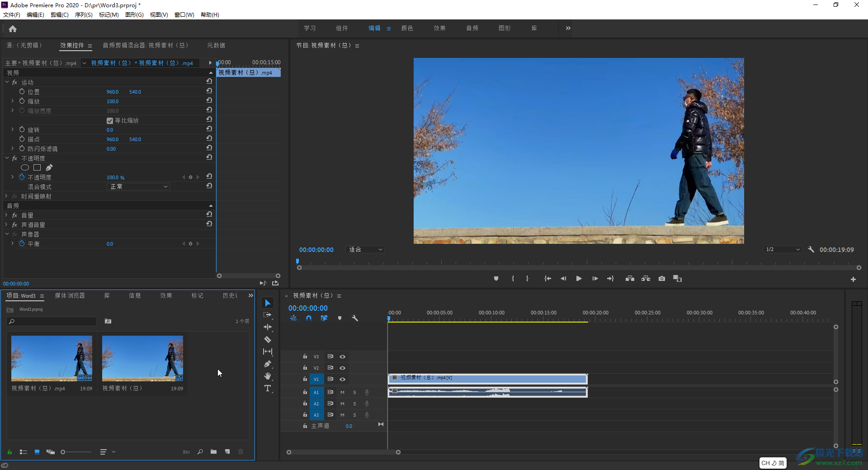868x470 pixels.
Task: Show more workspaces overflow arrows
Action: coord(568,28)
